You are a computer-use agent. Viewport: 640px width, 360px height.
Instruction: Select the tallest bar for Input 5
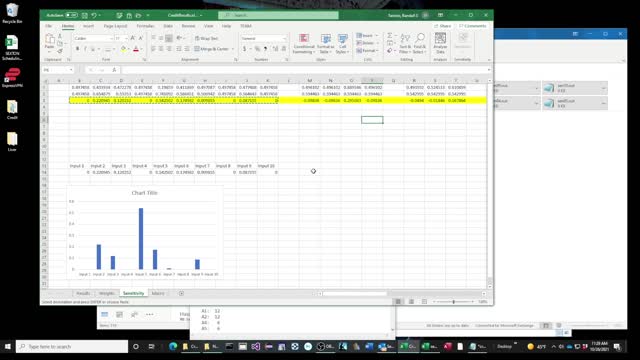tap(141, 238)
